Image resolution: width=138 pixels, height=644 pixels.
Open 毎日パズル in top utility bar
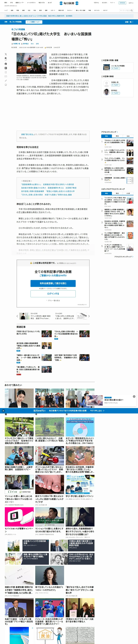[42, 3]
